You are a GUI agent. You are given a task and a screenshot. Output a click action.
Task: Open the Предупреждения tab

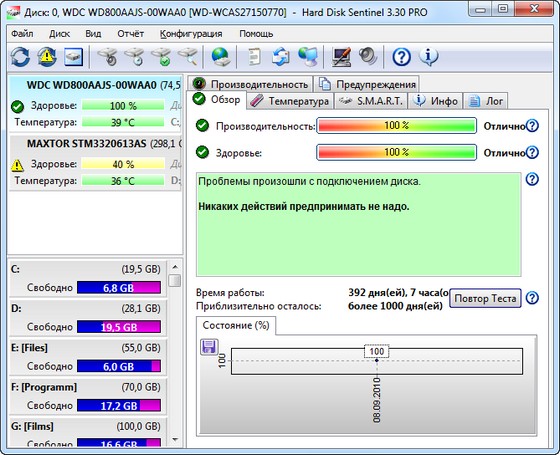coord(367,84)
